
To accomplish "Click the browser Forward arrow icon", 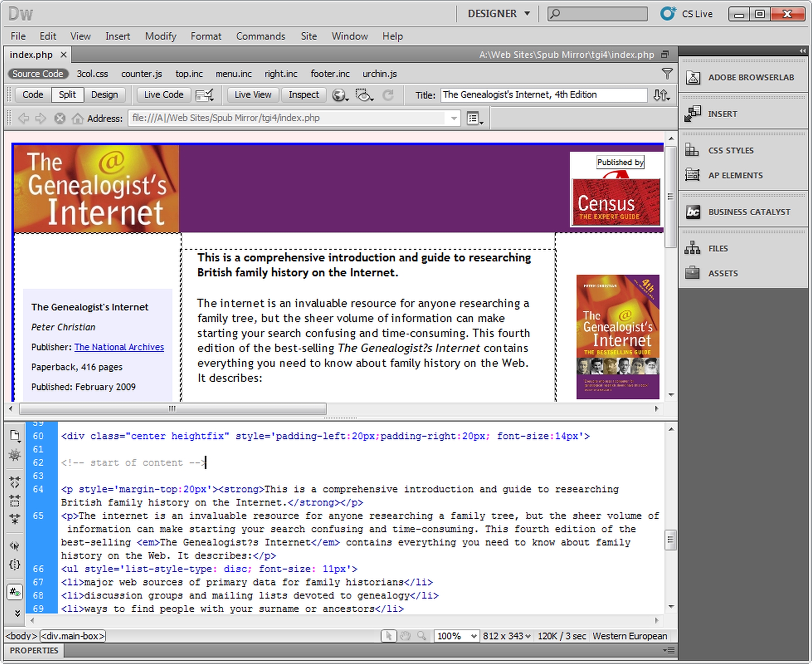I will 41,118.
